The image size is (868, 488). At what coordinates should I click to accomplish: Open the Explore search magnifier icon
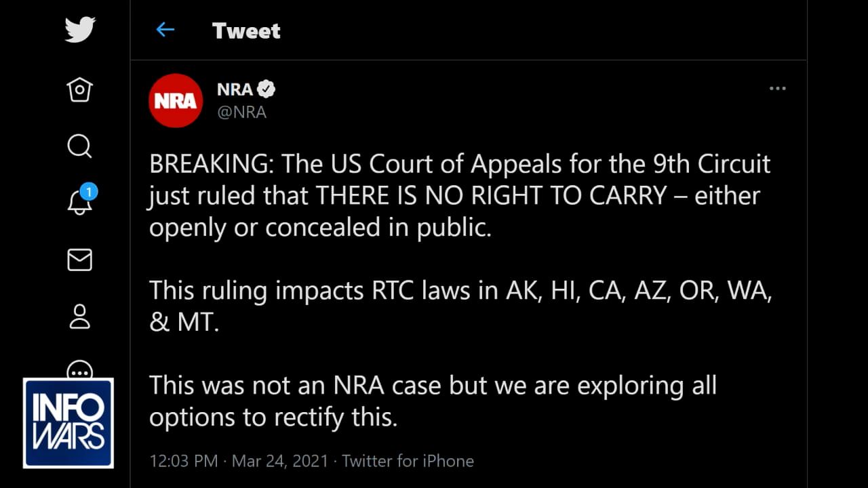click(x=80, y=146)
